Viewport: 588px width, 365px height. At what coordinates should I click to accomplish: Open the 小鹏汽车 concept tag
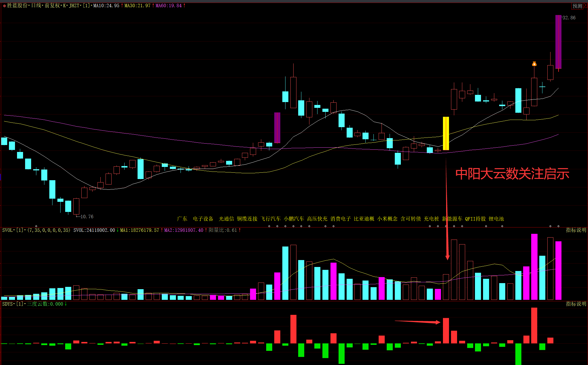294,219
